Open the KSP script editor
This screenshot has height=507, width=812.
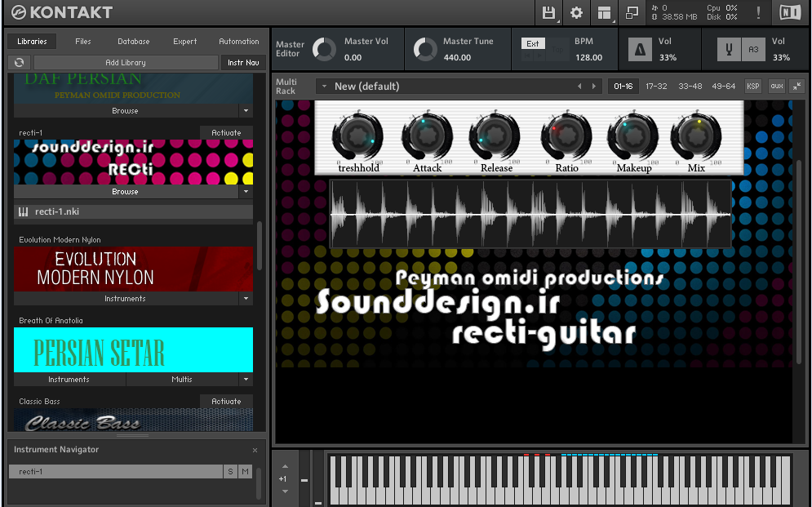tap(753, 86)
